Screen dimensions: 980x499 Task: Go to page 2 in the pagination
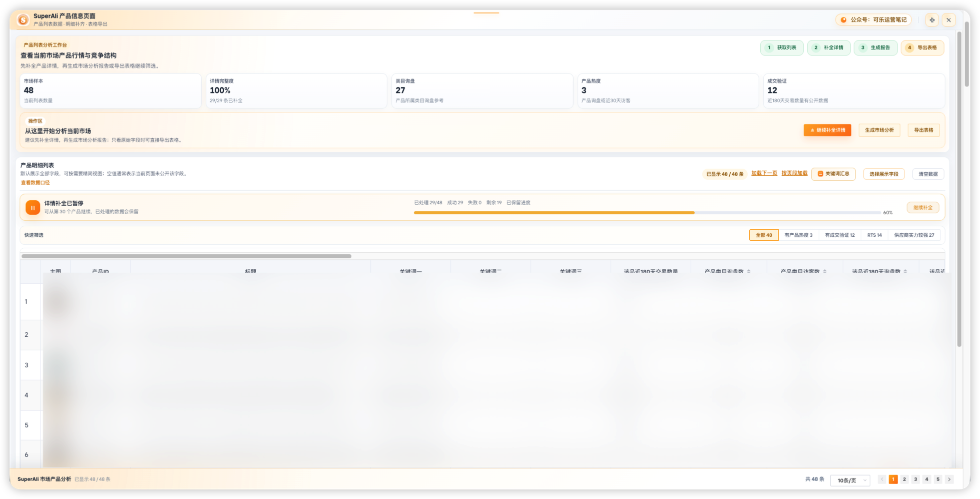pyautogui.click(x=904, y=479)
